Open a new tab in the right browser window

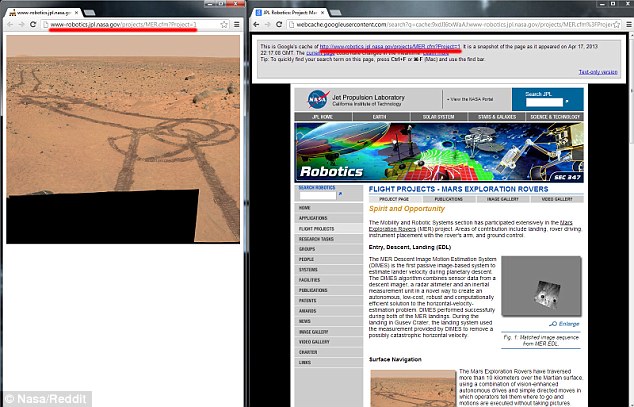click(335, 13)
